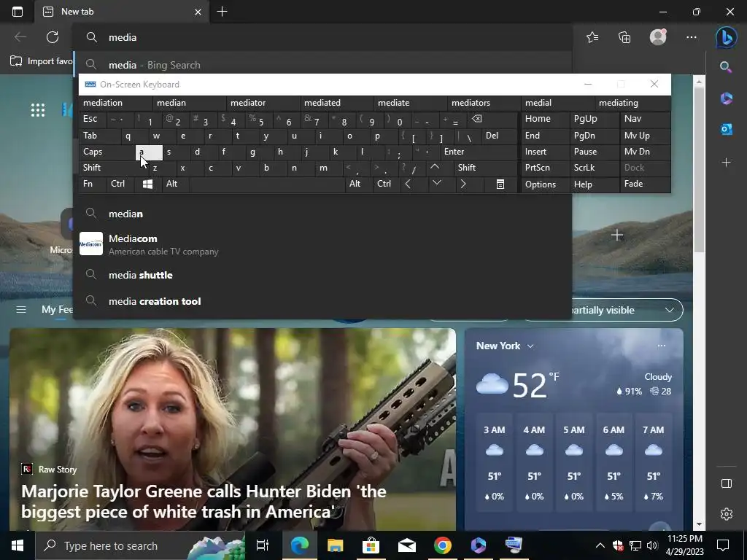Open the Mail app from taskbar
The height and width of the screenshot is (560, 747).
coord(407,545)
